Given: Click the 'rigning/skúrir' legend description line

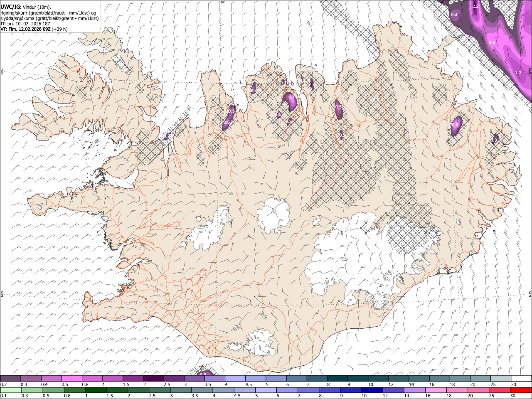Looking at the screenshot, I should tap(48, 13).
